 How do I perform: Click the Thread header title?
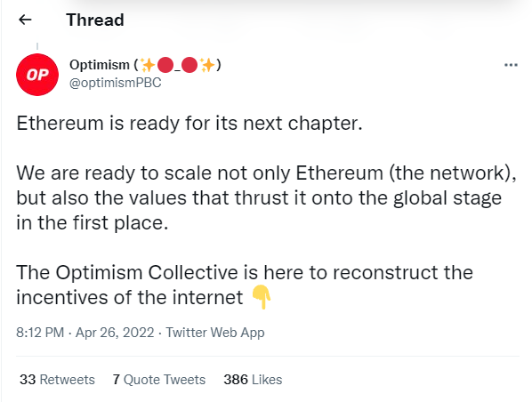[x=95, y=20]
